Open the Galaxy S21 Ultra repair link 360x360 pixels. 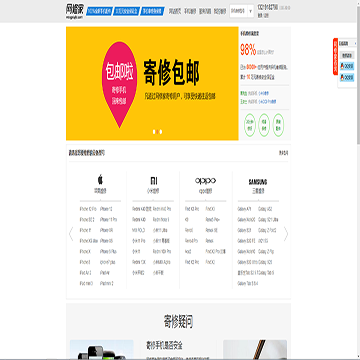tap(268, 220)
